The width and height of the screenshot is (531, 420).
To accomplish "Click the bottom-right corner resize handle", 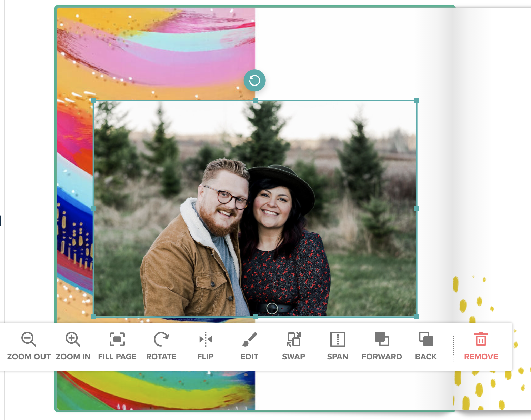I will (x=417, y=316).
